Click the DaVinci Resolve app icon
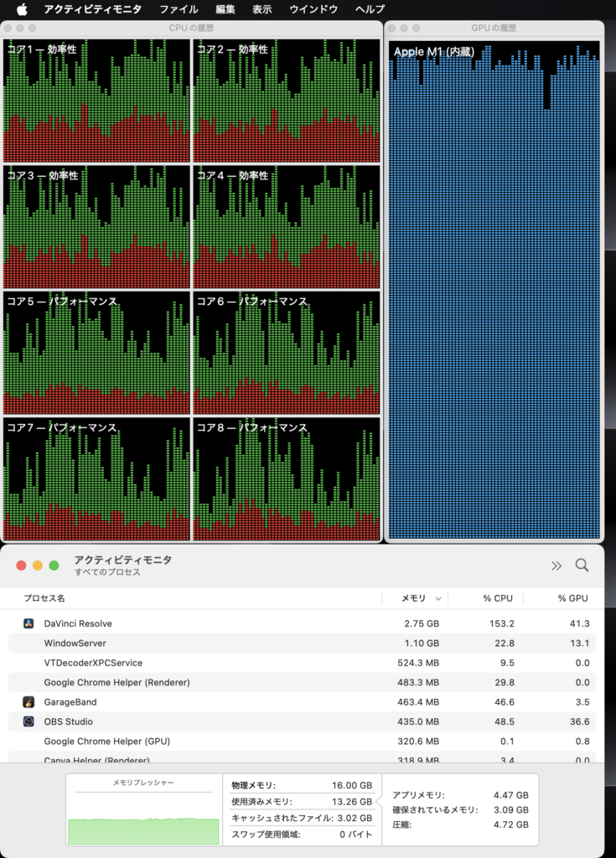The width and height of the screenshot is (616, 858). tap(28, 623)
